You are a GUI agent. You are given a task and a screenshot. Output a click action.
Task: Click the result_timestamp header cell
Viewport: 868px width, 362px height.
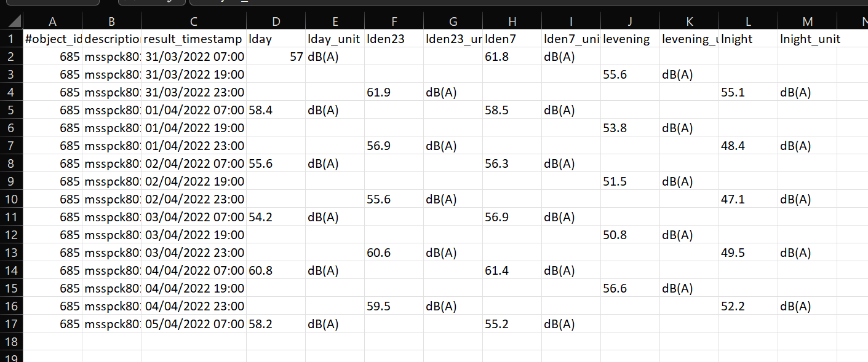coord(193,39)
